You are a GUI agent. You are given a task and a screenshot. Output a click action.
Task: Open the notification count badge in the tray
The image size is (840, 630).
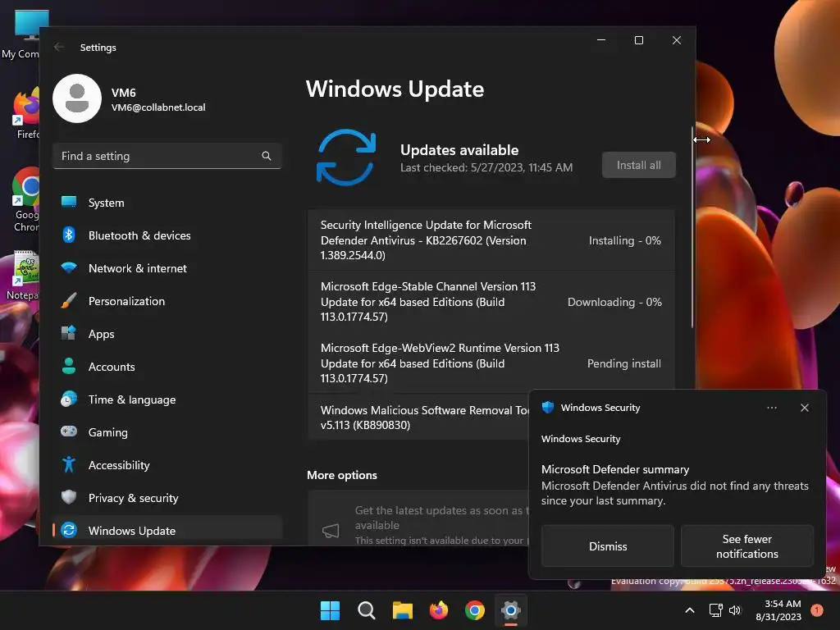tap(817, 610)
